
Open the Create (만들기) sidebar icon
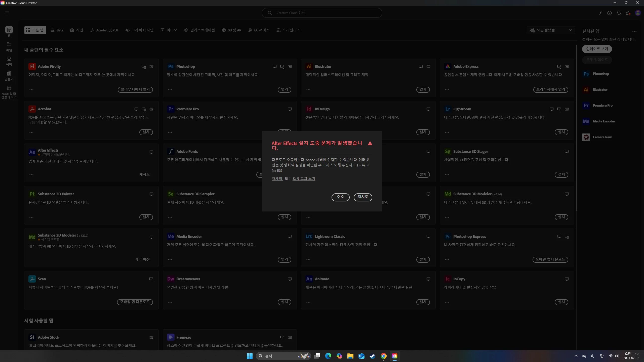(9, 76)
